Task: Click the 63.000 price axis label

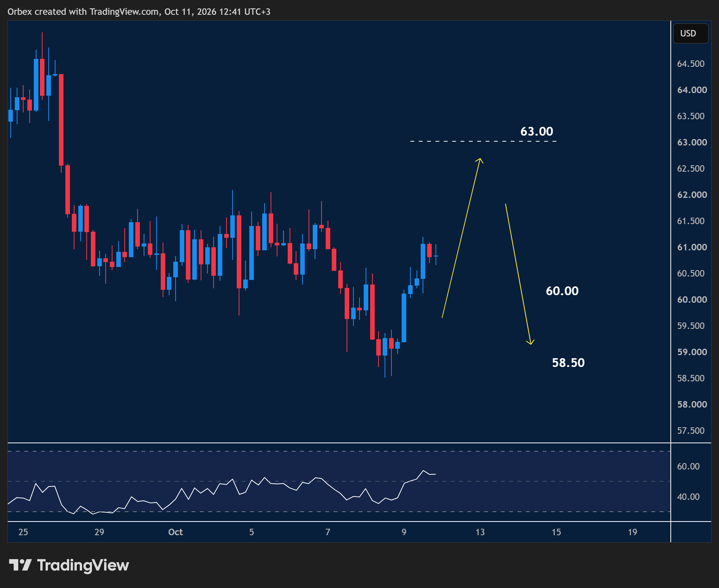Action: click(692, 142)
